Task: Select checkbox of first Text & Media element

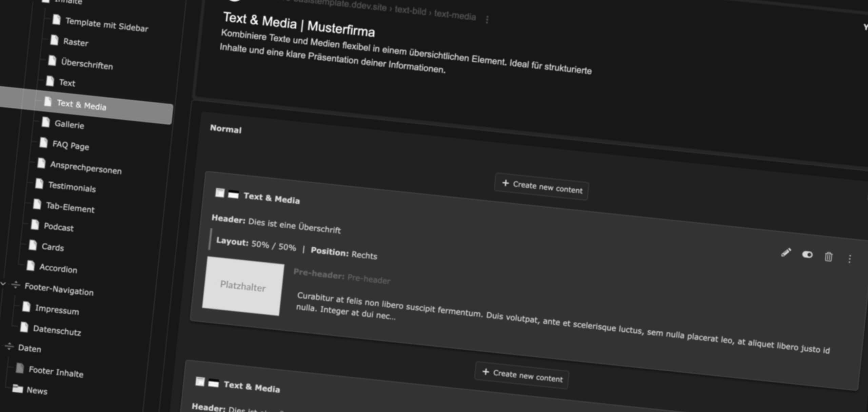Action: pyautogui.click(x=220, y=193)
